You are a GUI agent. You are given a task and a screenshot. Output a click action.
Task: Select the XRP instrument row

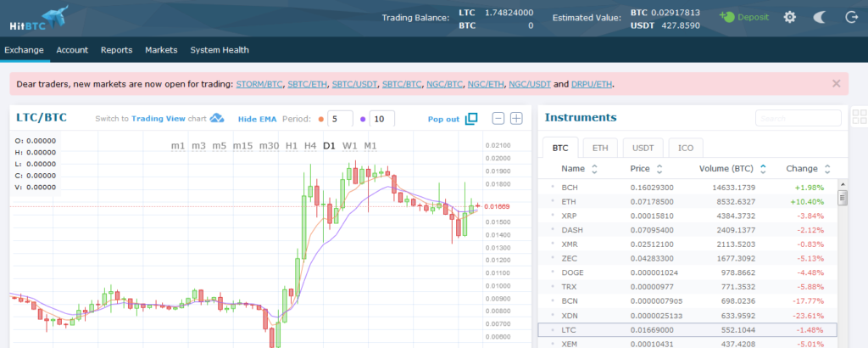click(687, 216)
